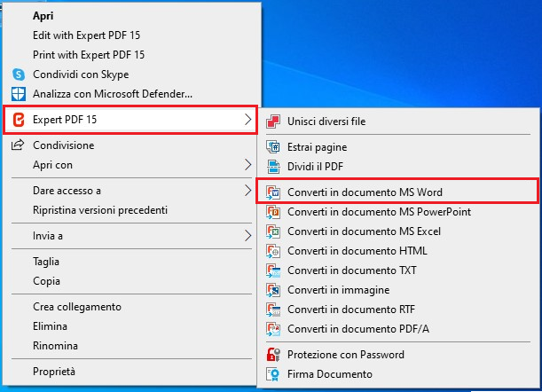Screen dimensions: 542x392
Task: Choose Apri from the context menu
Action: (x=131, y=16)
